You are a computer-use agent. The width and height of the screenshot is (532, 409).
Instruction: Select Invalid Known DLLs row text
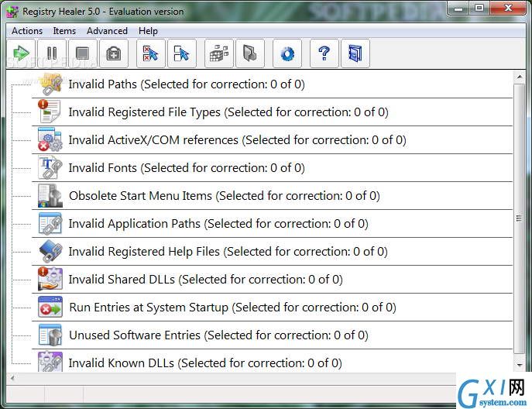point(205,363)
